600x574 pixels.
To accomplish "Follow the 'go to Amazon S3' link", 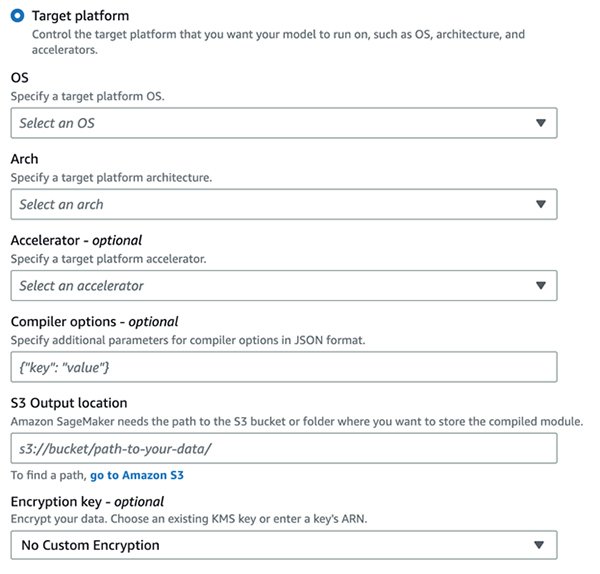I will pos(136,475).
